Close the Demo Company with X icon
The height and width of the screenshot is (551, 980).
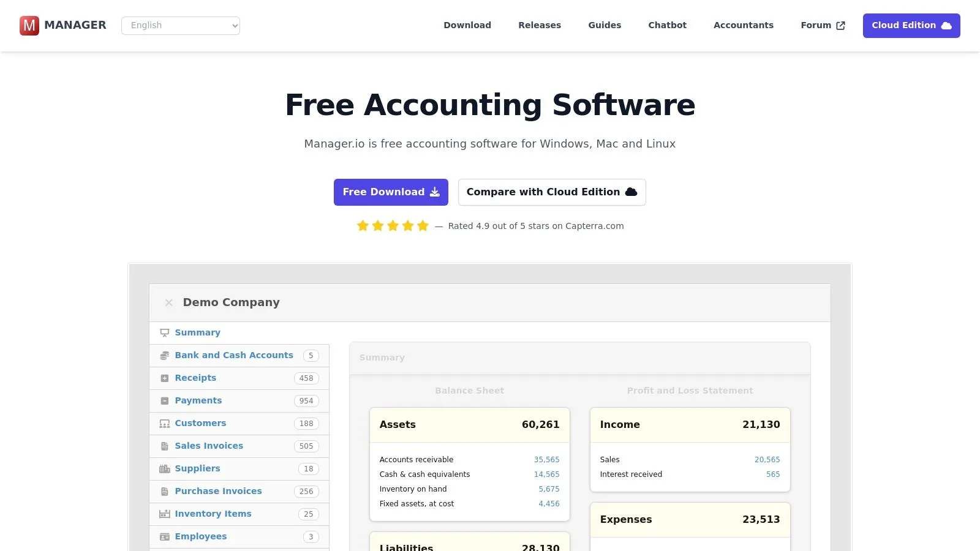pyautogui.click(x=169, y=302)
